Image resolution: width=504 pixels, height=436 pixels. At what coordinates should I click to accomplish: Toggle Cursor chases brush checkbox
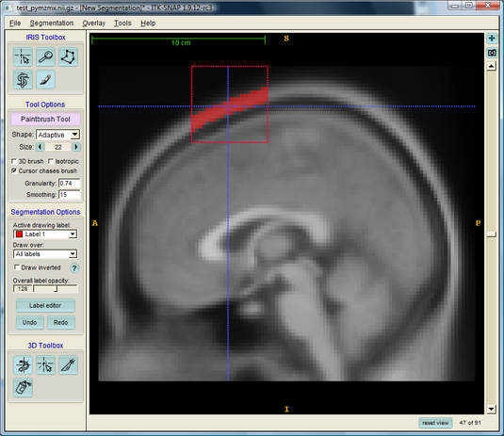click(x=14, y=170)
